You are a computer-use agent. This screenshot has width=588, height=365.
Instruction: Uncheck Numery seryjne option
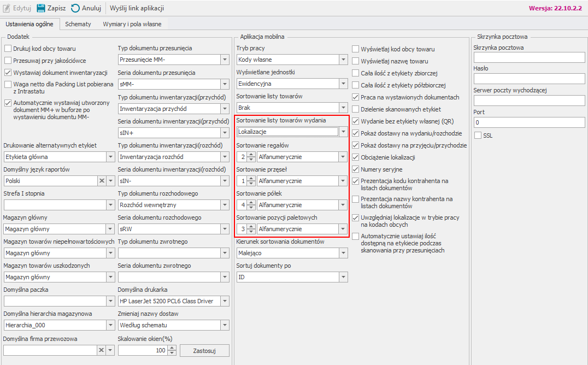(x=356, y=169)
